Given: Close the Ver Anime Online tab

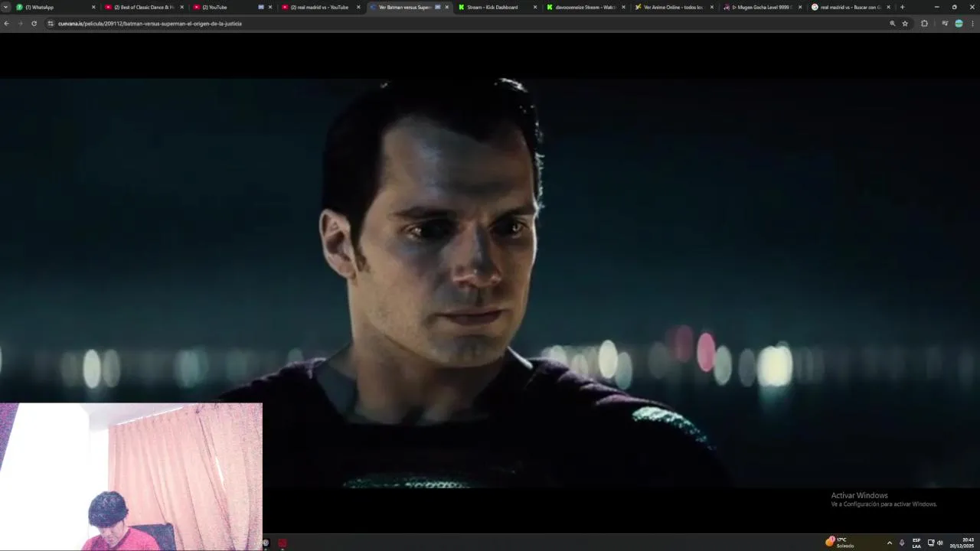Looking at the screenshot, I should coord(712,7).
